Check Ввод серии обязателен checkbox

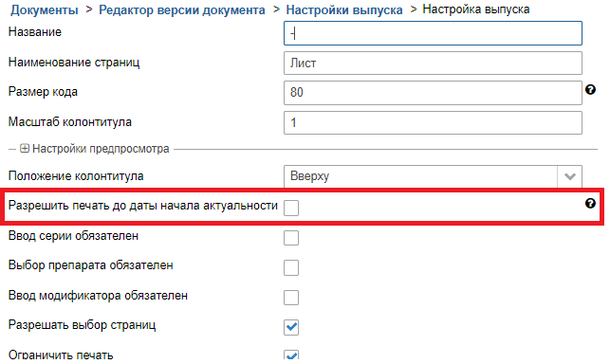[291, 238]
